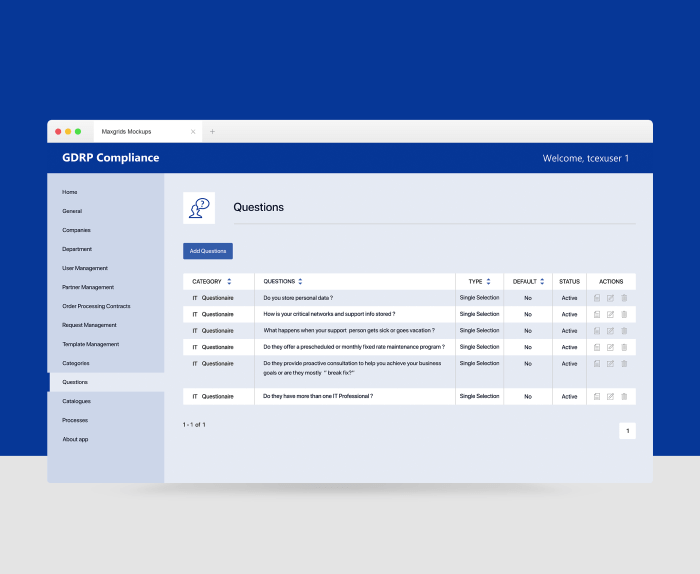Screen dimensions: 700x574
Task: Open User Management in sidebar
Action: (x=85, y=268)
